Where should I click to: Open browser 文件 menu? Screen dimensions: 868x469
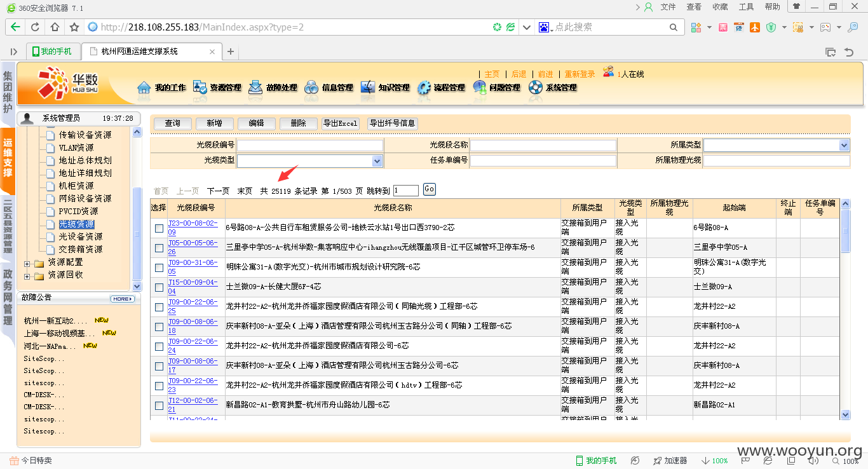click(668, 7)
